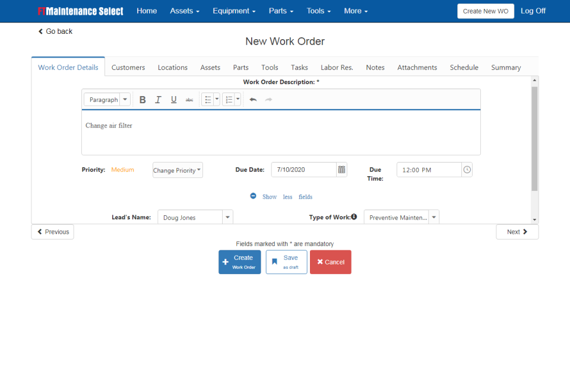The width and height of the screenshot is (570, 392).
Task: Click Go back link
Action: (55, 31)
